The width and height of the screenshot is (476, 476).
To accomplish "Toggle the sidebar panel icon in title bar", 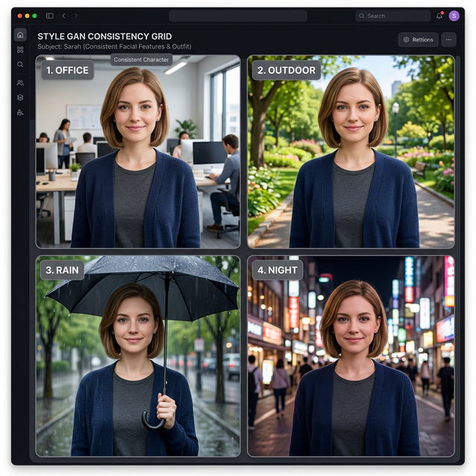I will click(50, 16).
